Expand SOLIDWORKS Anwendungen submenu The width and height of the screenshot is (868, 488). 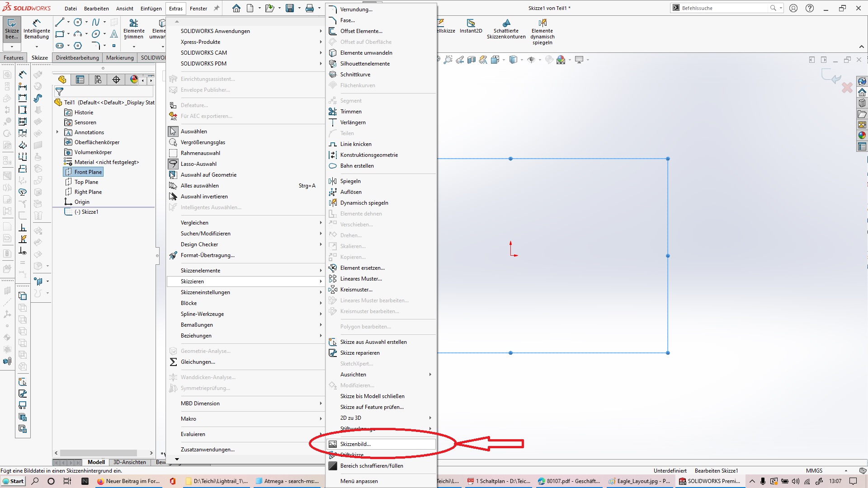point(245,31)
